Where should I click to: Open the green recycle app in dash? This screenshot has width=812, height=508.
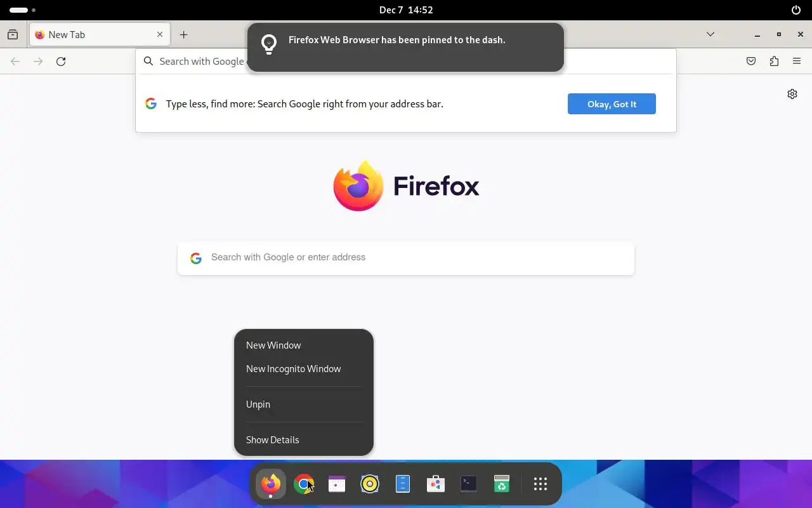pyautogui.click(x=502, y=484)
